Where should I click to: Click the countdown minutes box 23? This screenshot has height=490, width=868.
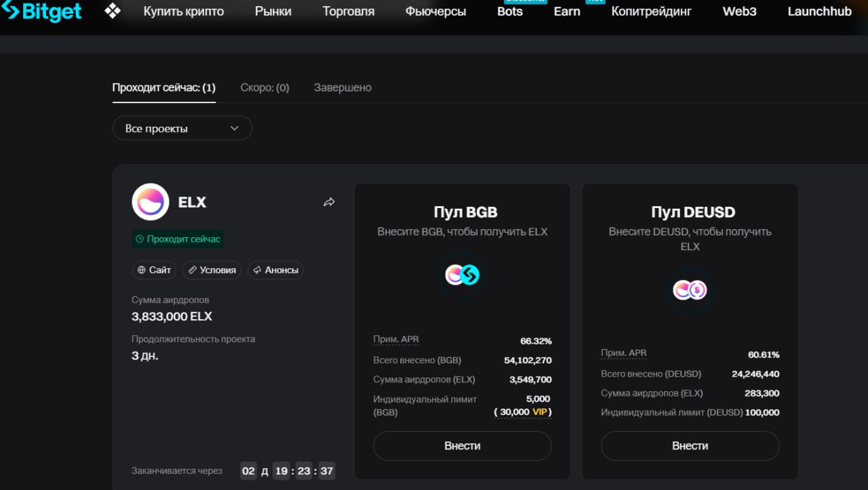(x=304, y=471)
